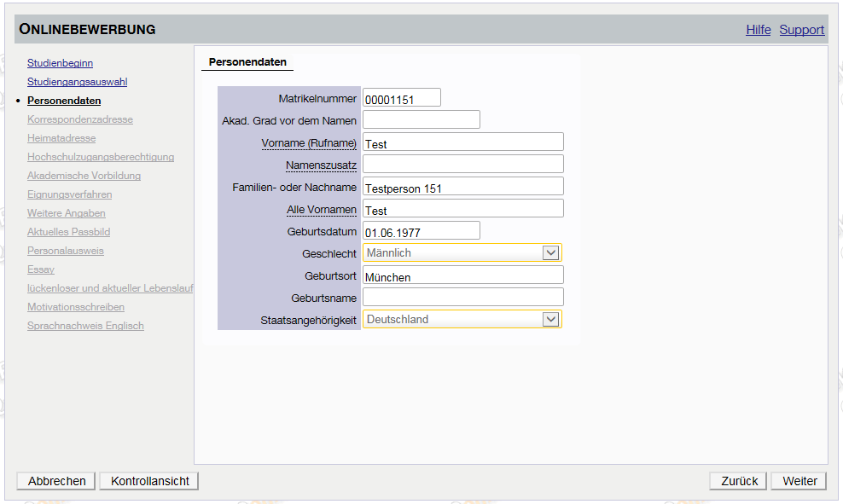This screenshot has height=504, width=843.
Task: Click the Geburtsdatum date field
Action: (x=421, y=231)
